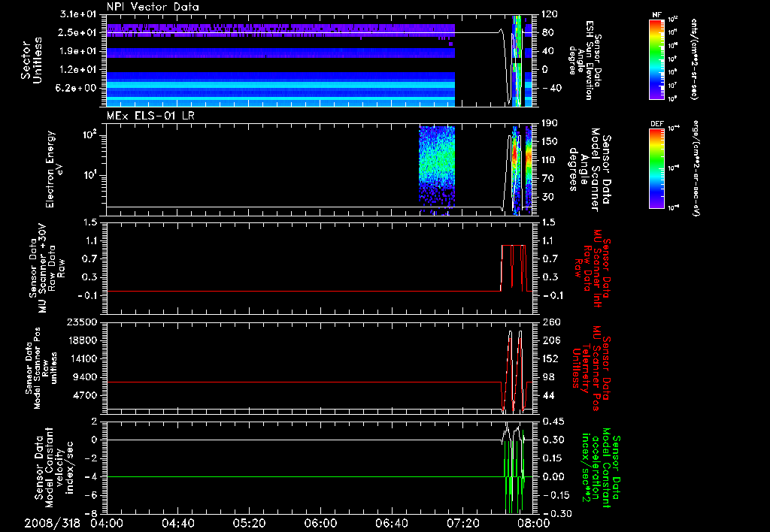Click the 206 telemetry tick value
Viewport: 770px width, 532px height.
pos(551,340)
